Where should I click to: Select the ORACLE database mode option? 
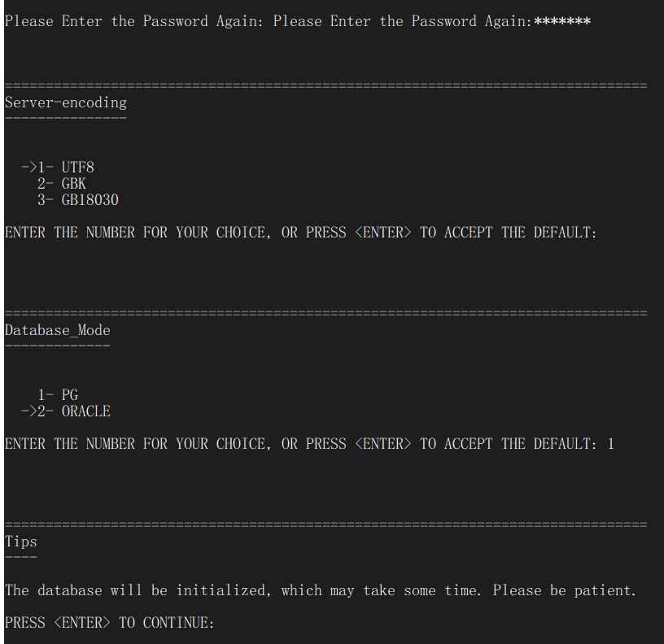tap(85, 411)
